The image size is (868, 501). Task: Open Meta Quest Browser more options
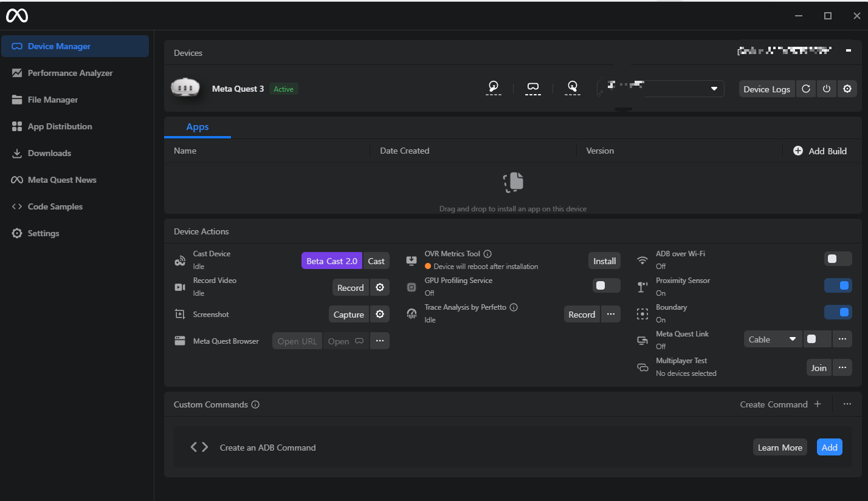[380, 341]
